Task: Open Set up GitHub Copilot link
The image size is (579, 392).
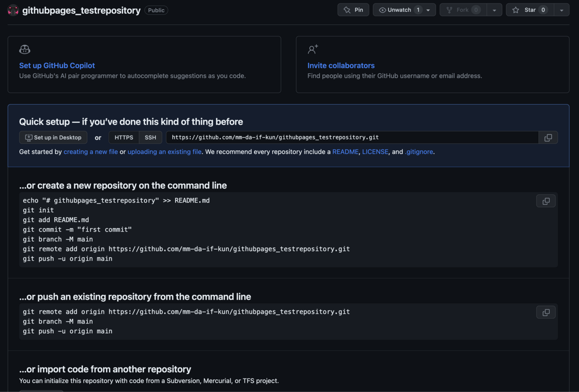Action: pyautogui.click(x=57, y=66)
